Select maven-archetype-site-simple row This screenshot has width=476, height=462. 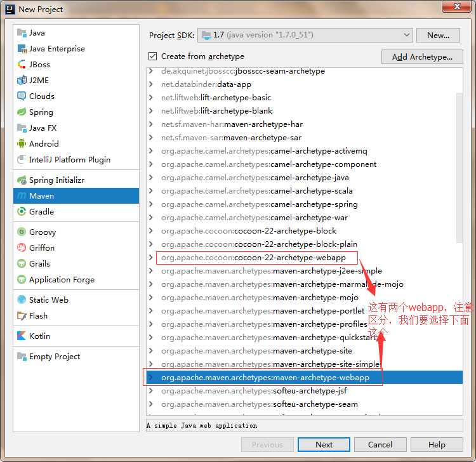(x=305, y=364)
